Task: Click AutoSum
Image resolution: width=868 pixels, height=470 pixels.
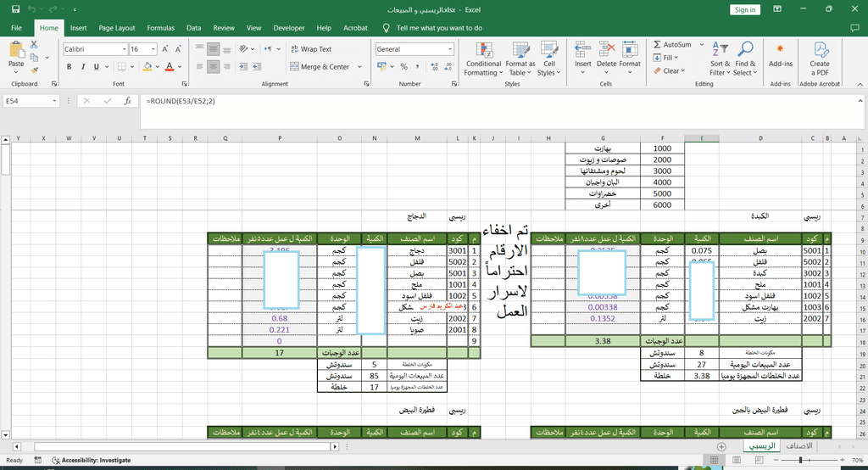Action: point(672,44)
